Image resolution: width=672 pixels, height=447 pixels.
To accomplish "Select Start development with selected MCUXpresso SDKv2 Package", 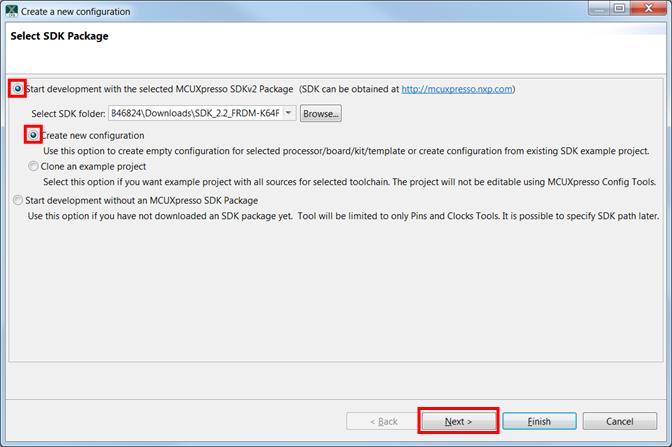I will tap(18, 89).
